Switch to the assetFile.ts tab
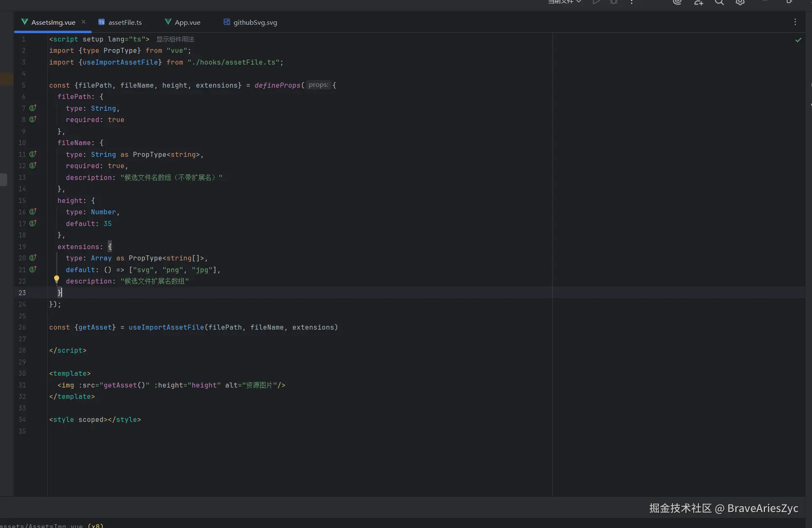Viewport: 812px width, 528px height. point(125,22)
